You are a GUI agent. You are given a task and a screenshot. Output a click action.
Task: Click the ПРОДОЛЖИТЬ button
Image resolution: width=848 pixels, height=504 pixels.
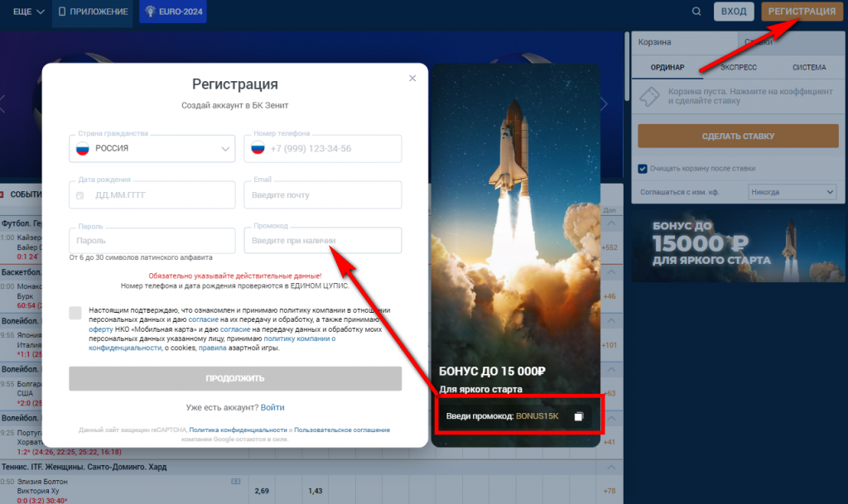click(x=235, y=379)
